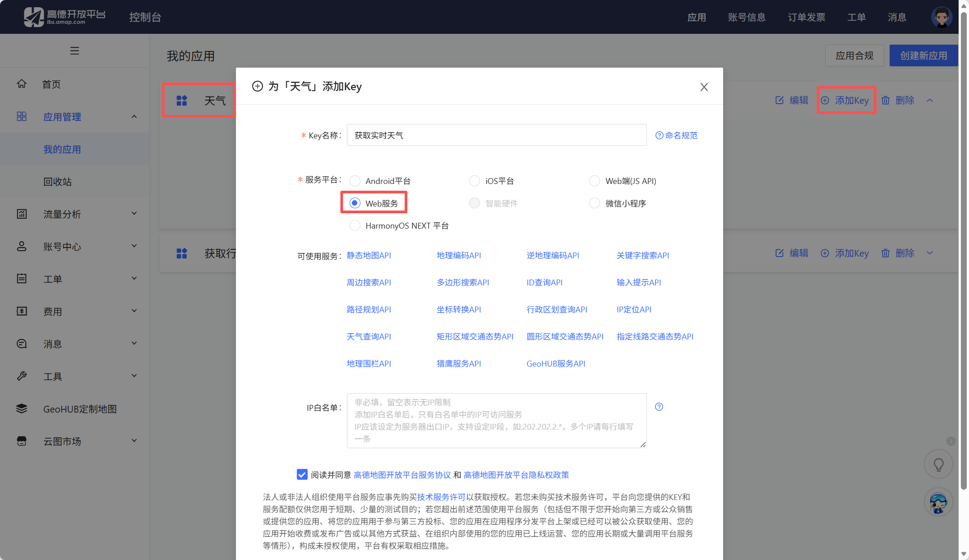This screenshot has height=560, width=969.
Task: Click the hamburger menu icon in sidebar
Action: pos(74,51)
